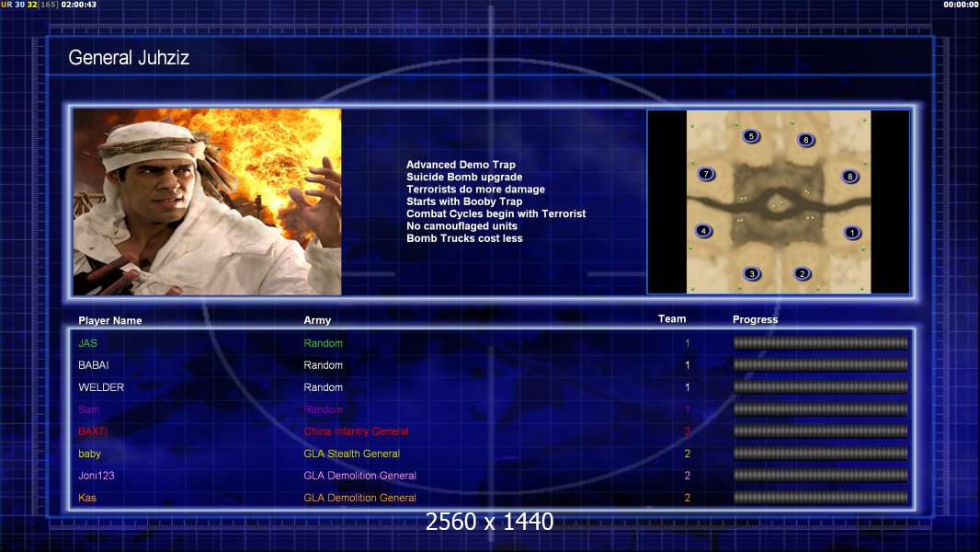Click BAXTI's loading progress bar
The height and width of the screenshot is (552, 980).
point(821,431)
